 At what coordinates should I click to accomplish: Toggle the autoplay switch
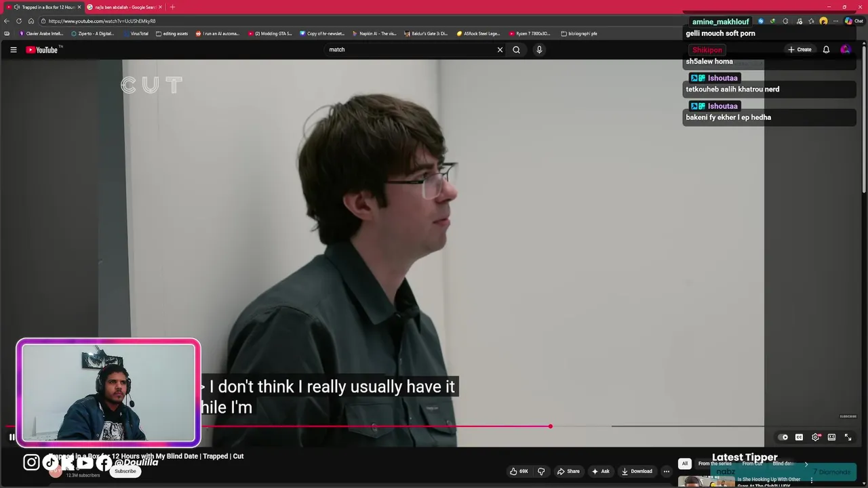[x=783, y=437]
